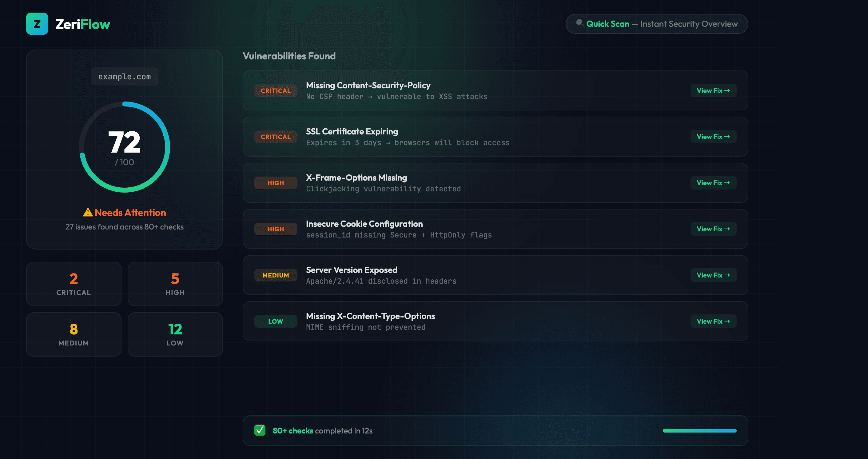Click the warning triangle beside Needs Attention
The height and width of the screenshot is (459, 868).
(87, 212)
